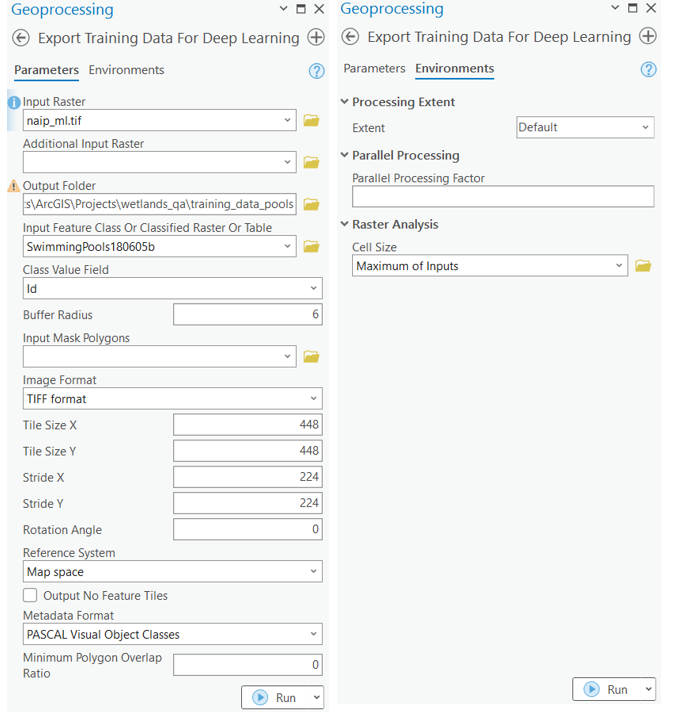The image size is (674, 712).
Task: Enable Output No Feature Tiles checkbox
Action: pos(31,596)
